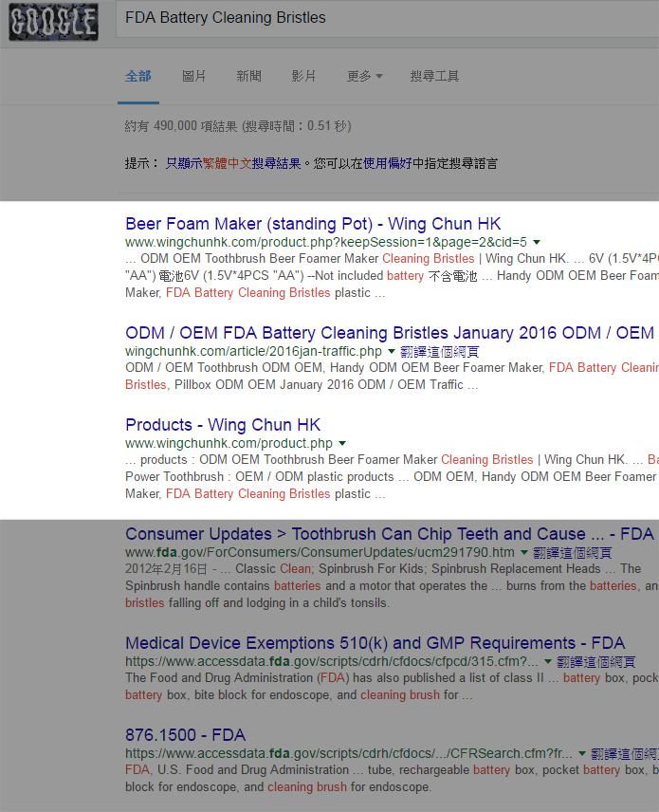
Task: Open Beer Foam Maker (standing Pot) result
Action: (313, 224)
